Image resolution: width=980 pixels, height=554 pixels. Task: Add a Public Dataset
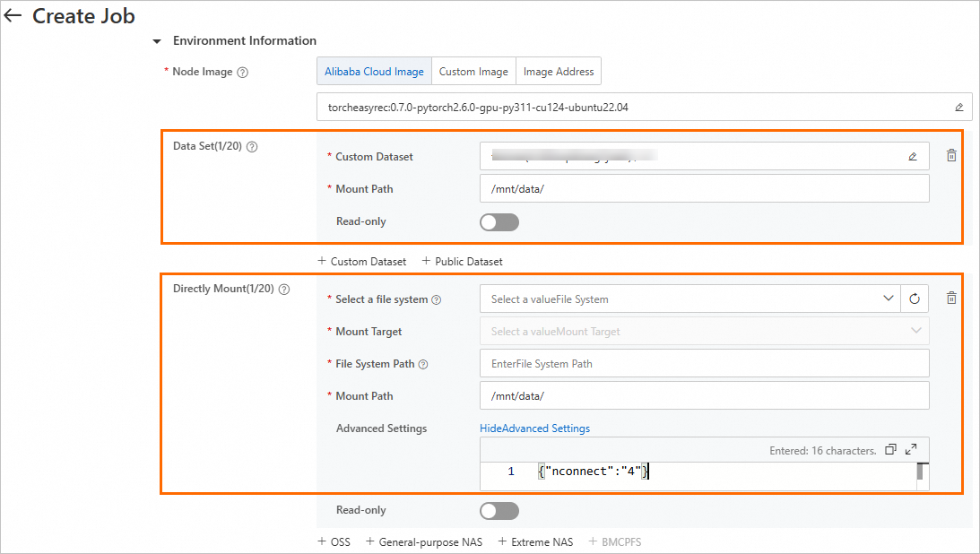[463, 262]
